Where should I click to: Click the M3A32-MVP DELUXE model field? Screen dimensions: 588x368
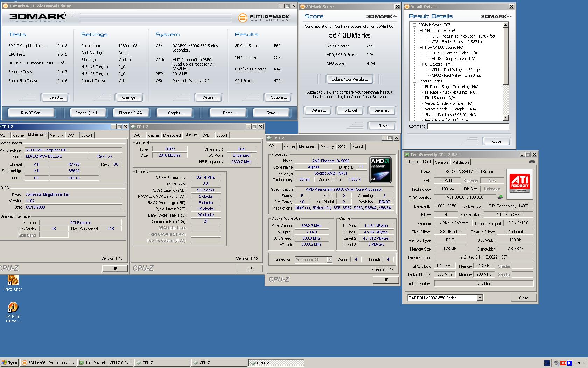[x=56, y=156]
